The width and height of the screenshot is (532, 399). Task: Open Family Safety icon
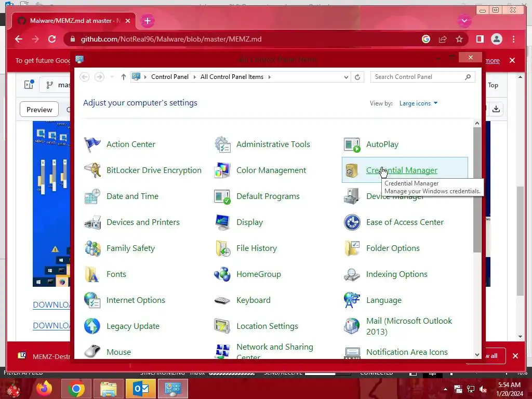pyautogui.click(x=92, y=248)
